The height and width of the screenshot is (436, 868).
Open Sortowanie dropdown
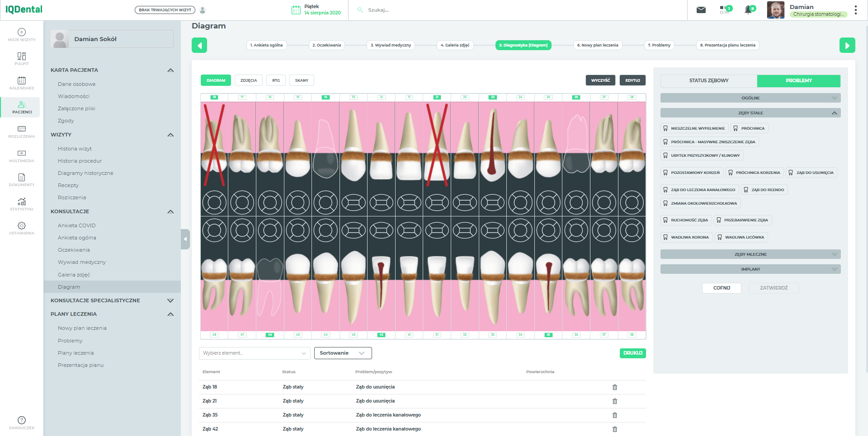coord(343,353)
